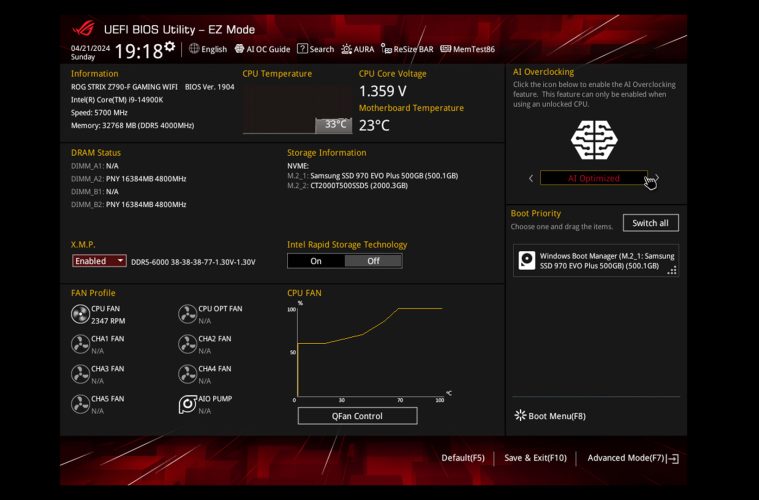Toggle the AURA lighting option
Viewport: 759px width, 500px height.
click(x=357, y=49)
